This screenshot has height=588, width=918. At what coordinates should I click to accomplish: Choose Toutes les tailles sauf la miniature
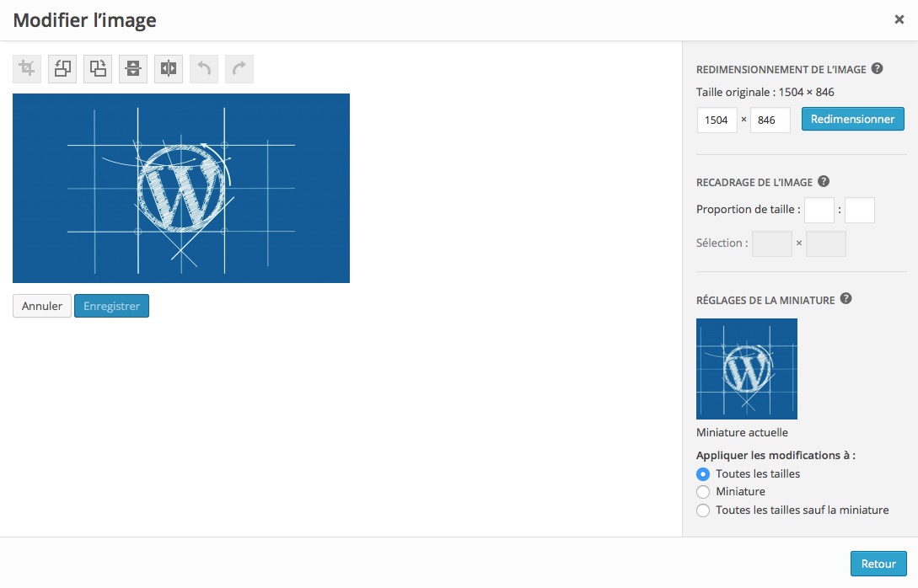point(703,510)
